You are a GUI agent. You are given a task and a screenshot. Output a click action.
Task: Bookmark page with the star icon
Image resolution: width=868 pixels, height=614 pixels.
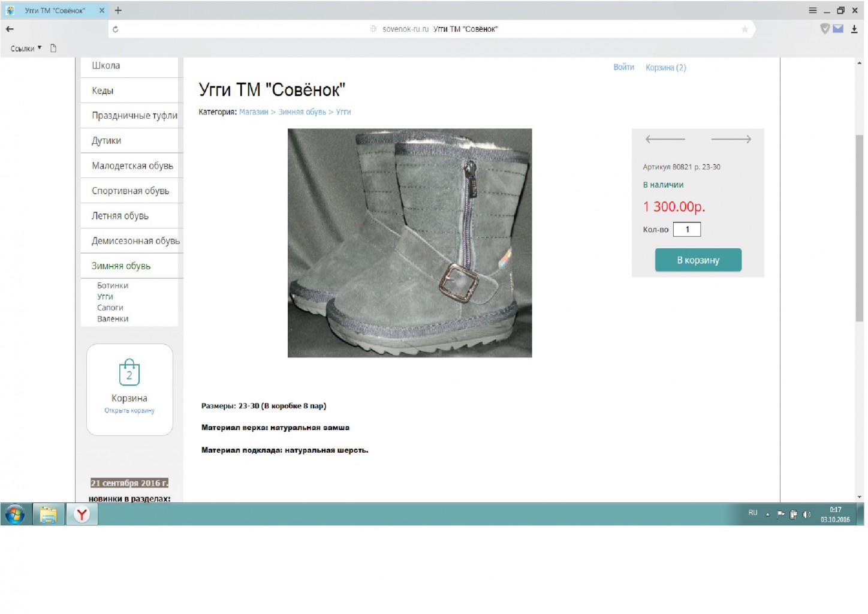pyautogui.click(x=745, y=29)
